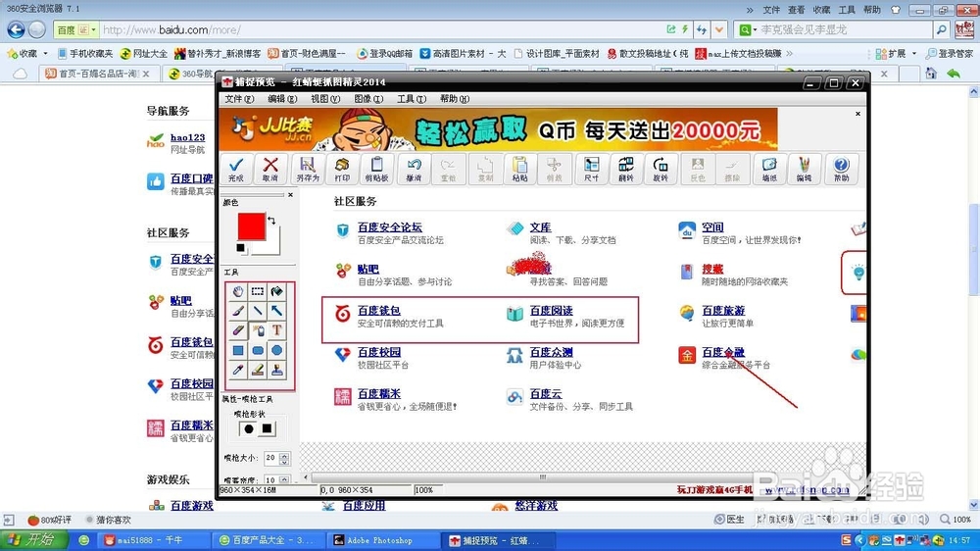Select the paint bucket fill tool
Image resolution: width=980 pixels, height=551 pixels.
(x=277, y=291)
